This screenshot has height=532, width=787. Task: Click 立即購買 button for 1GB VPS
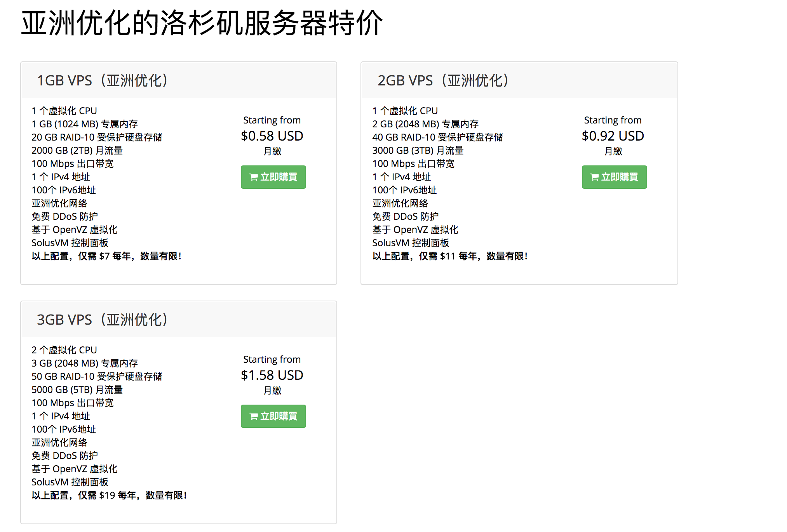pyautogui.click(x=273, y=177)
